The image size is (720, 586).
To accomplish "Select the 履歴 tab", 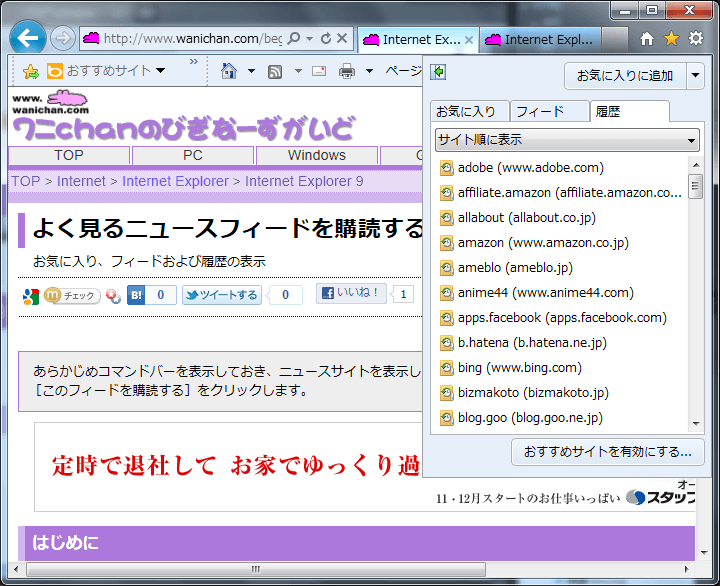I will [x=630, y=111].
